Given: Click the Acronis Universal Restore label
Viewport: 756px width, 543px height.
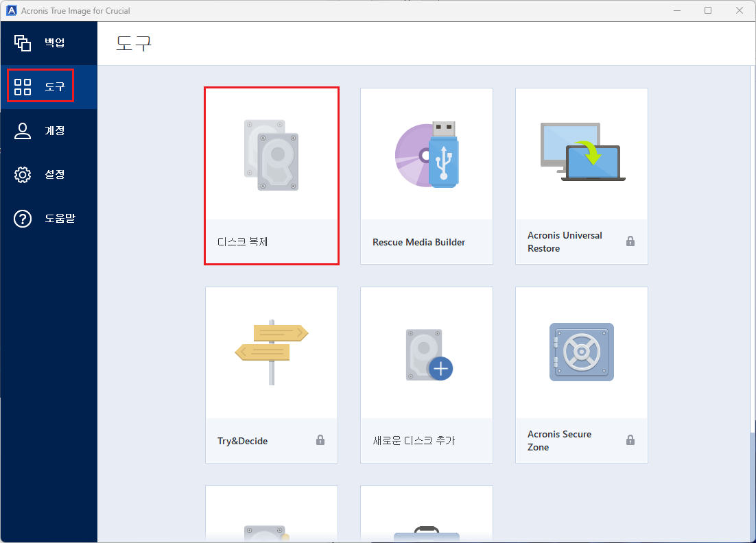Looking at the screenshot, I should coord(565,242).
